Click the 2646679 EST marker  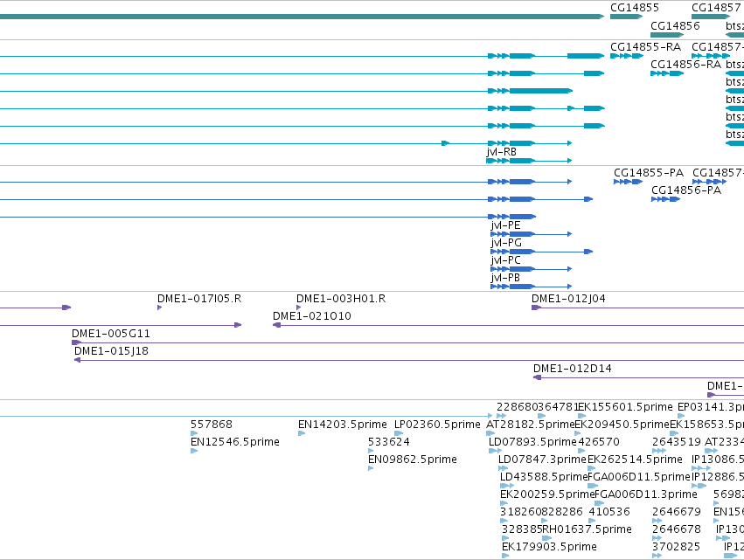pos(657,521)
